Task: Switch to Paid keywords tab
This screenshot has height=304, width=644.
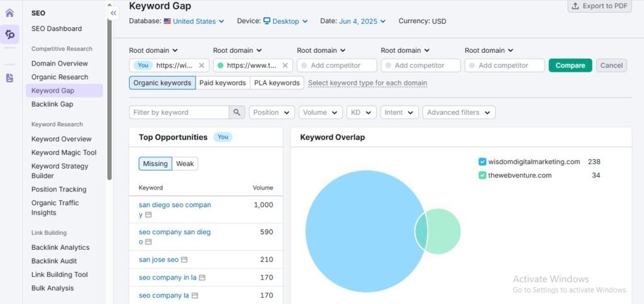Action: tap(223, 82)
